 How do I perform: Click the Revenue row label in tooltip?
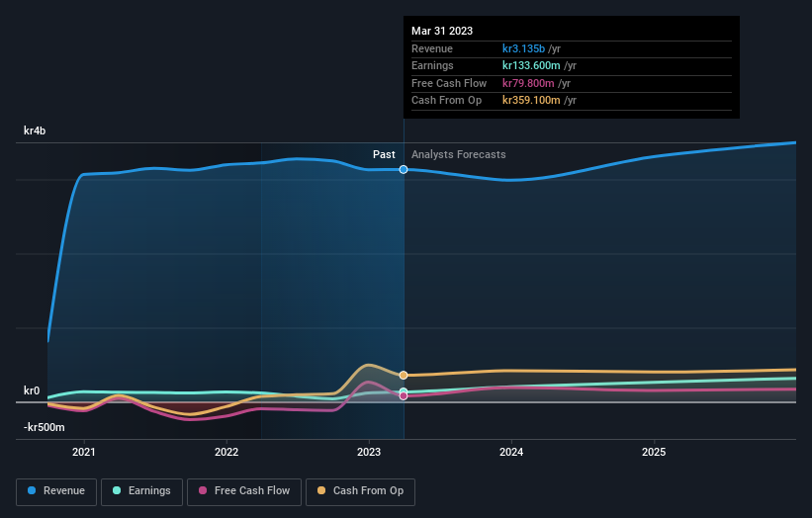(x=432, y=48)
